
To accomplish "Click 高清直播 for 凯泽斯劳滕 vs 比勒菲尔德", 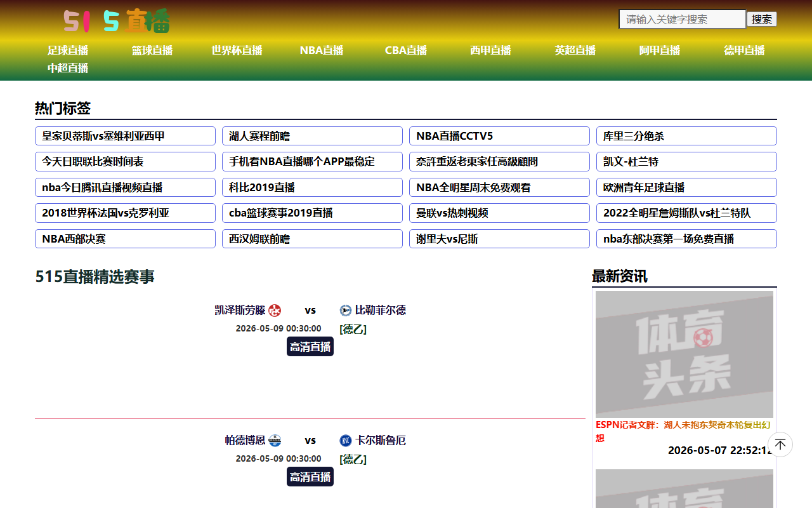I will point(310,347).
